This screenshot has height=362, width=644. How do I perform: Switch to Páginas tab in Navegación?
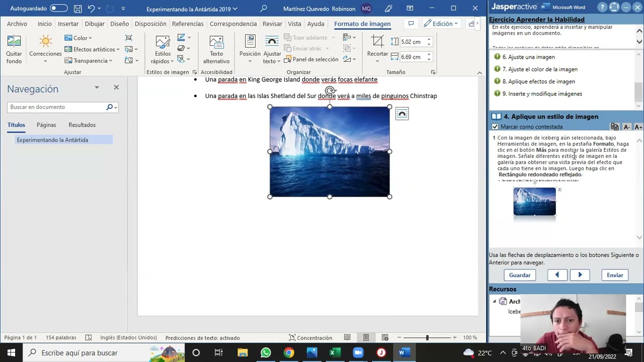46,125
